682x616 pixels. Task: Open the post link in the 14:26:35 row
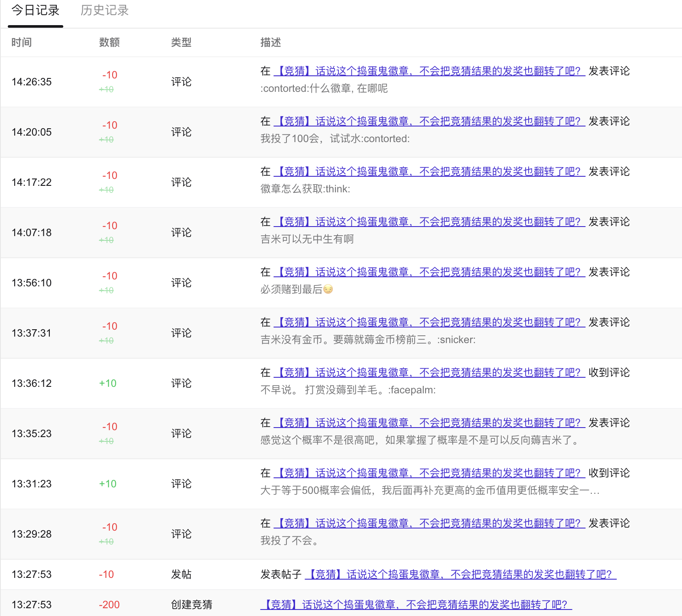429,71
